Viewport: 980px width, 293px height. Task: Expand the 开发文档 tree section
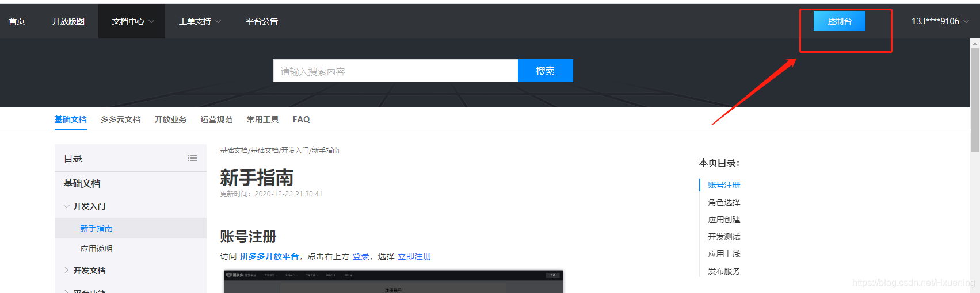67,271
